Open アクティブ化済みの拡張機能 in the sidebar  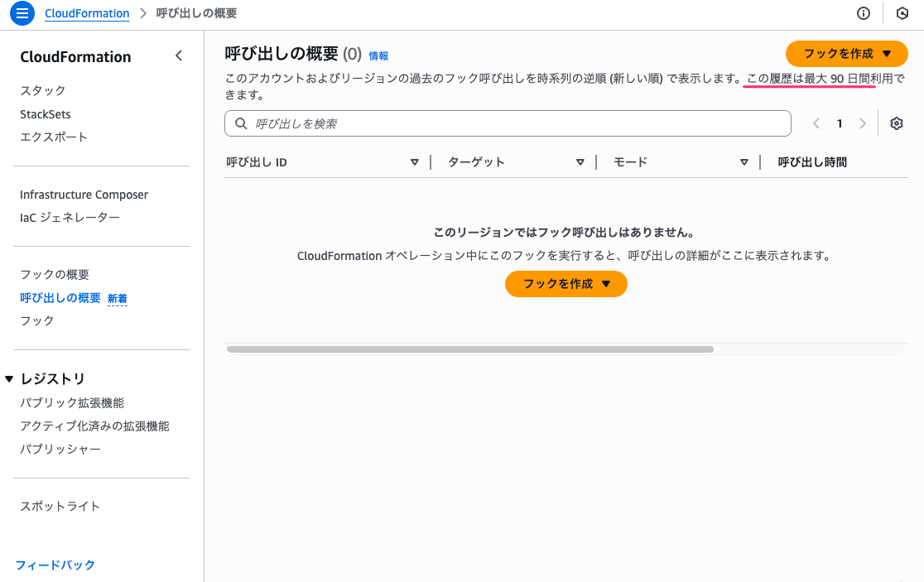tap(95, 426)
